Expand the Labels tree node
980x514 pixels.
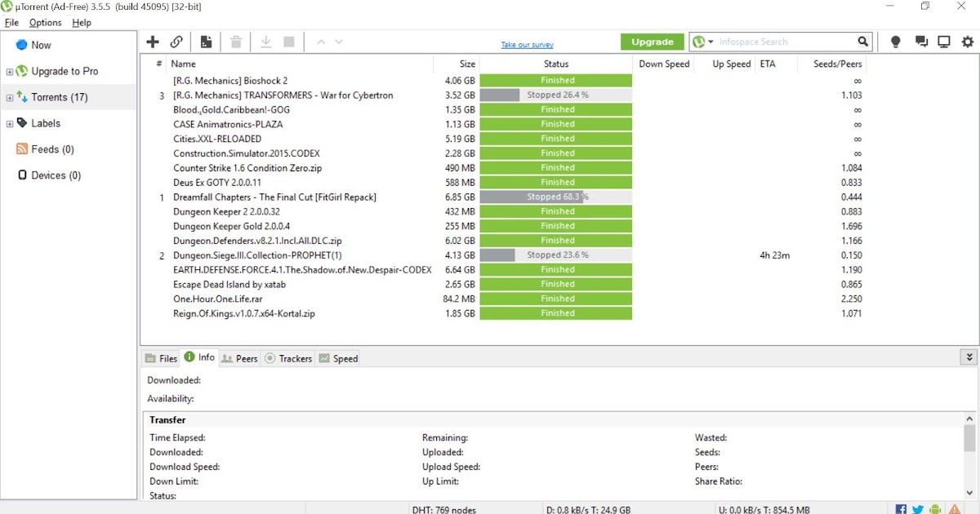click(x=10, y=124)
